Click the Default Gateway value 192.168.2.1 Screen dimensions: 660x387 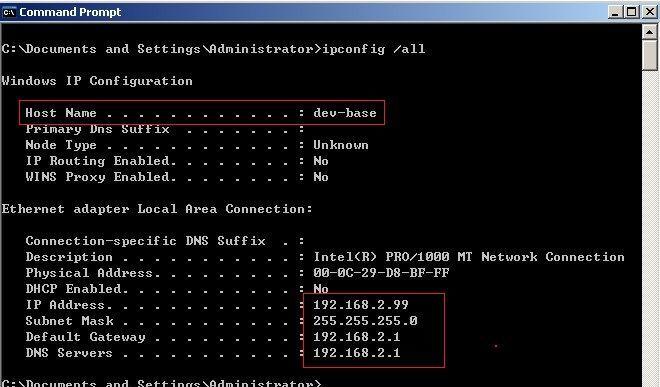tap(357, 336)
